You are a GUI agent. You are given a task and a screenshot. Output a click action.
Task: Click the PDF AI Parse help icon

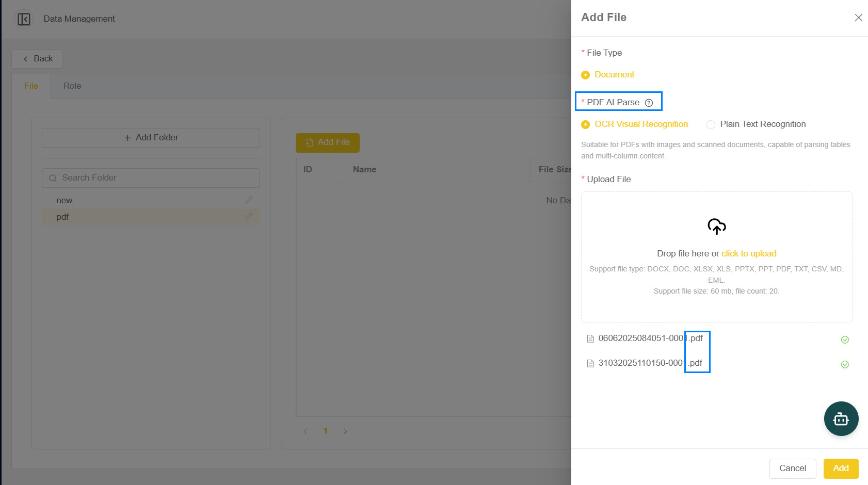click(649, 103)
